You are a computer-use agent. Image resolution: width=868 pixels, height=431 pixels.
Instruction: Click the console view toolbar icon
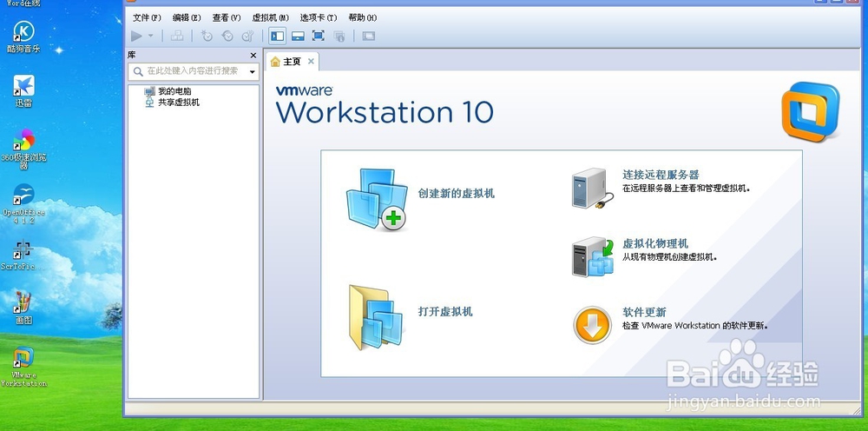tap(369, 36)
